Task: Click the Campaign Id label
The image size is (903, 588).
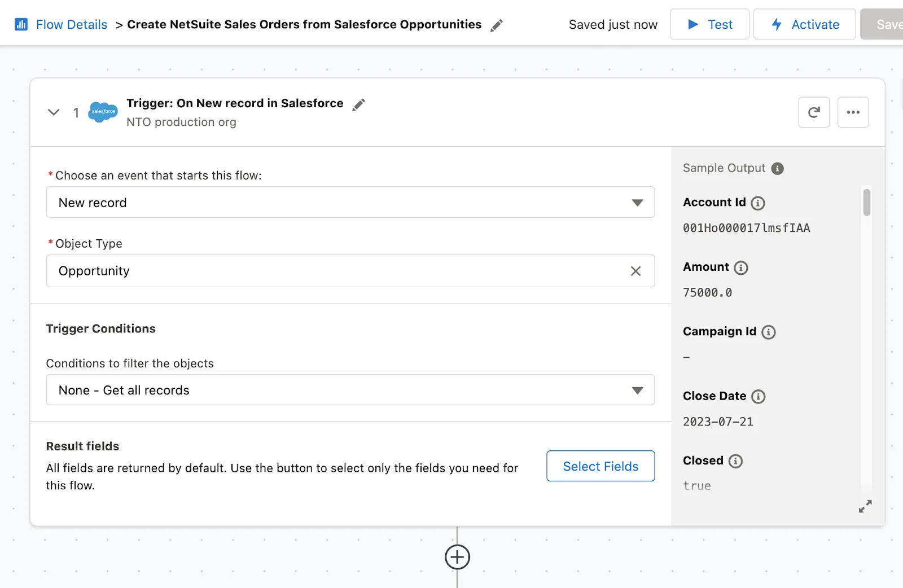Action: (720, 331)
